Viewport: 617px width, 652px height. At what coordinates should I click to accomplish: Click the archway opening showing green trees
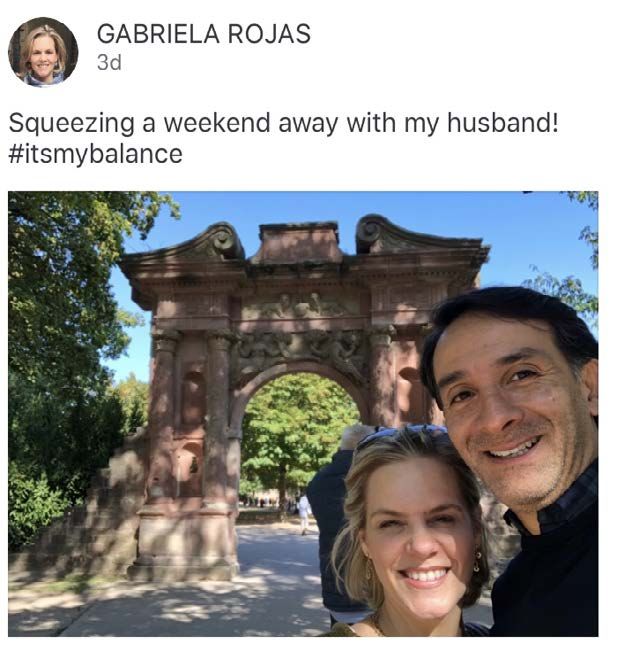tap(297, 441)
